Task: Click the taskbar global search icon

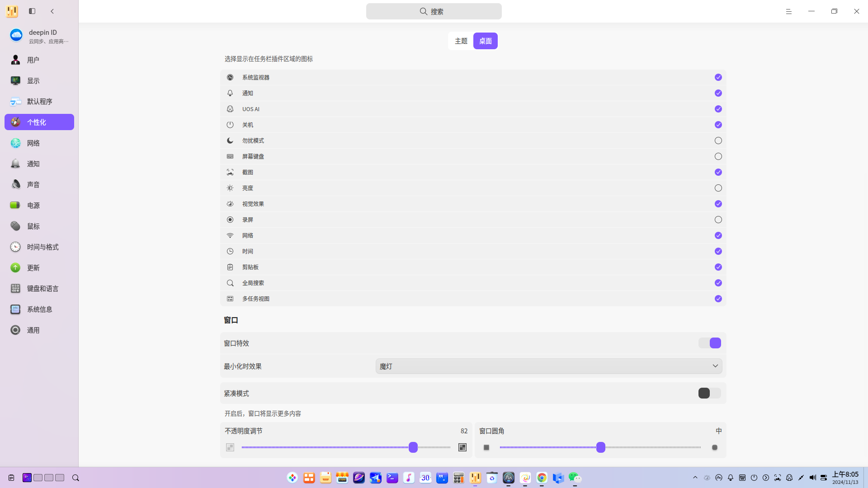Action: click(75, 478)
